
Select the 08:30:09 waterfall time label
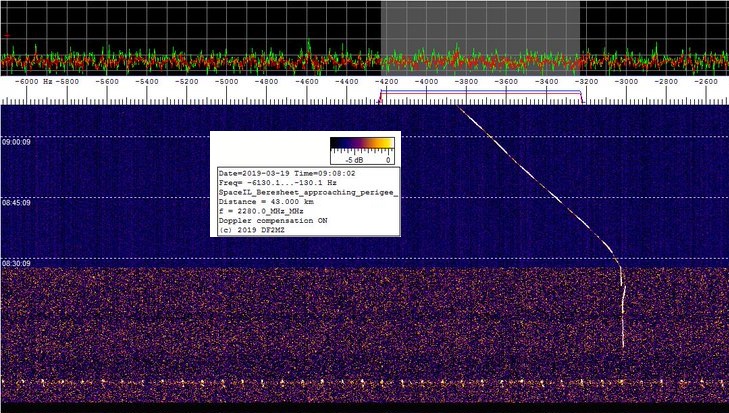pyautogui.click(x=16, y=264)
